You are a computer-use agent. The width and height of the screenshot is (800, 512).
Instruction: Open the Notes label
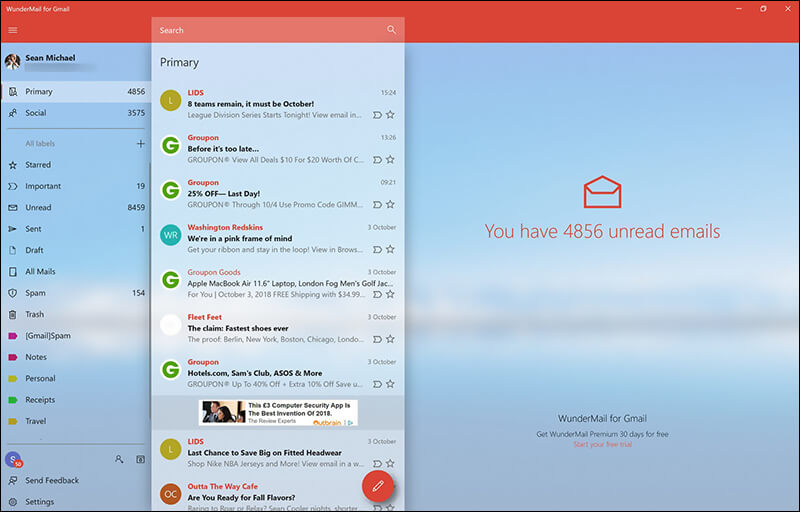click(77, 357)
